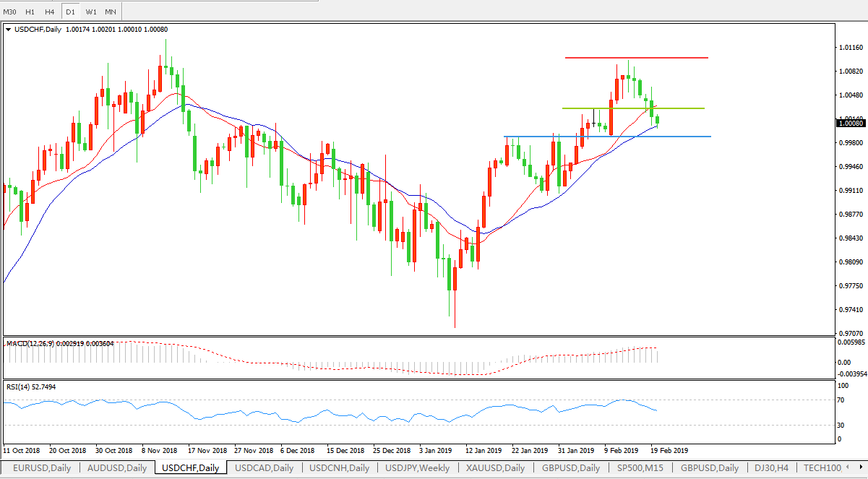The image size is (868, 479).
Task: Open the AUDUSD,Daily chart tab
Action: tap(117, 468)
